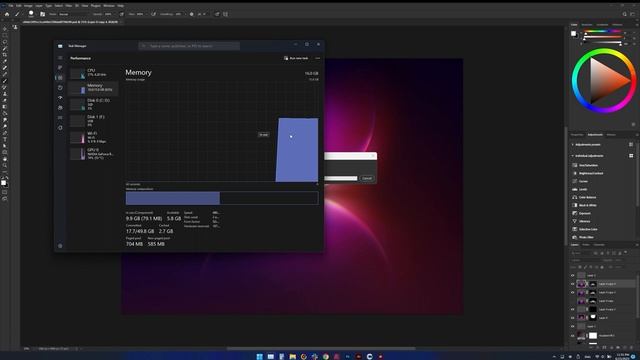
Task: Click the Photoshop search icon
Action: [624, 14]
